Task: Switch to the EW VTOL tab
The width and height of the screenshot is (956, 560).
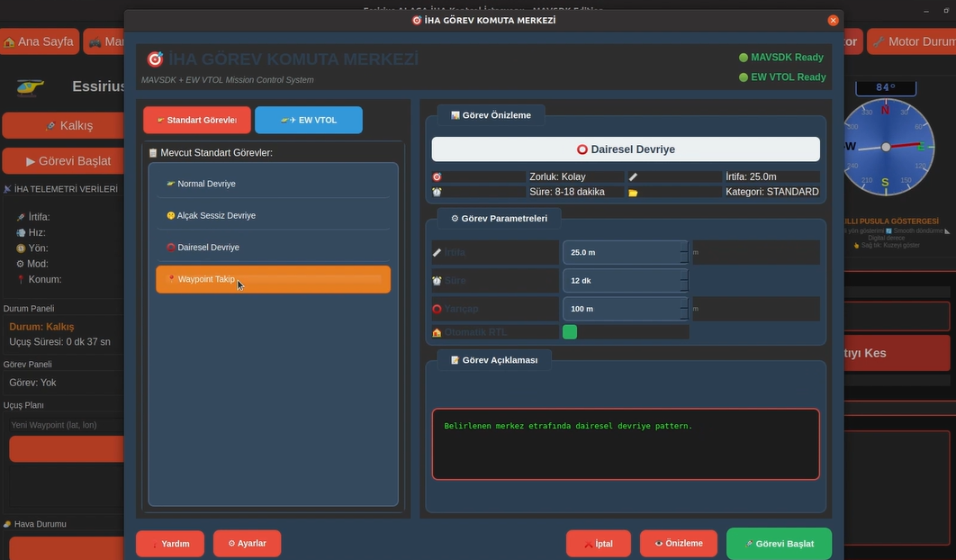Action: coord(308,120)
